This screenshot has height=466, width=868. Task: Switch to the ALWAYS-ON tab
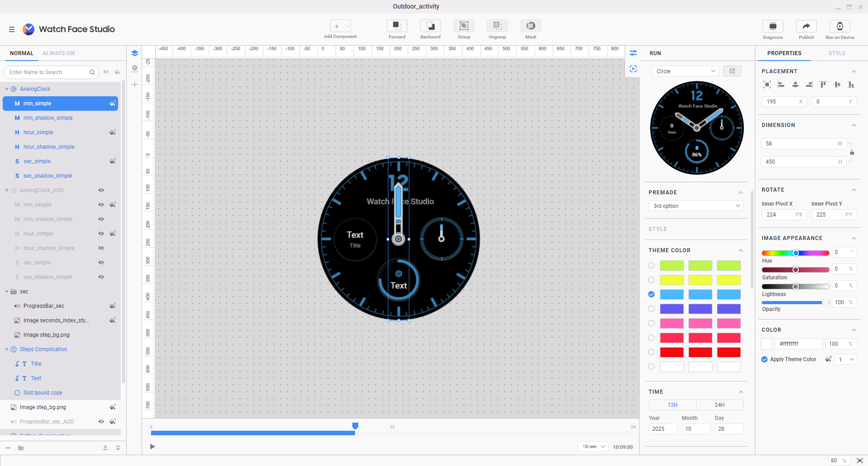[x=59, y=53]
